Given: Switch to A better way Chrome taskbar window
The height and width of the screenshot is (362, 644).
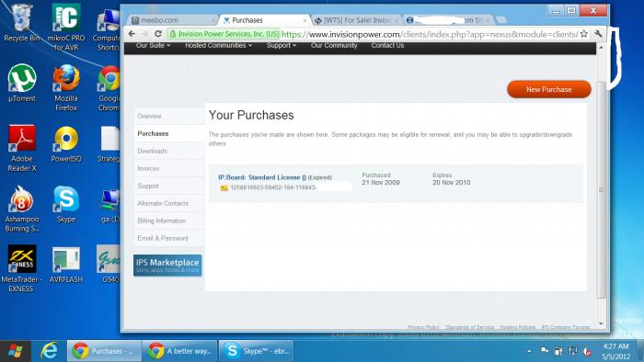Looking at the screenshot, I should coord(179,351).
